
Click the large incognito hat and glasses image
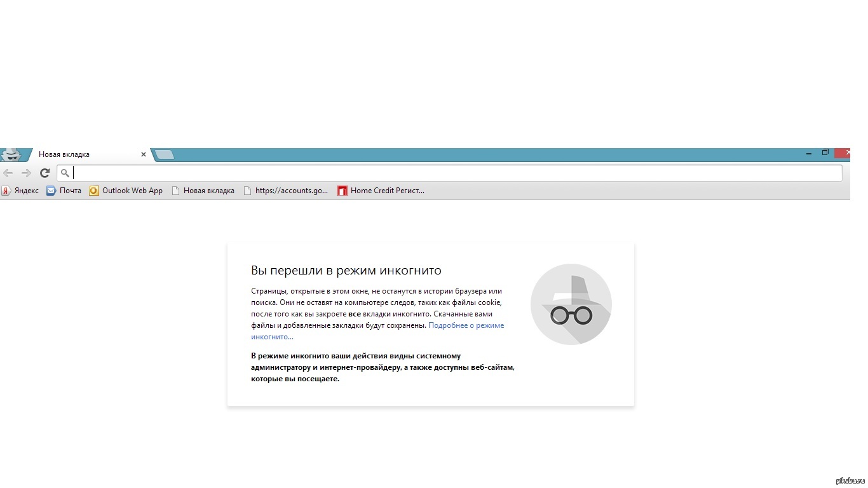click(571, 304)
